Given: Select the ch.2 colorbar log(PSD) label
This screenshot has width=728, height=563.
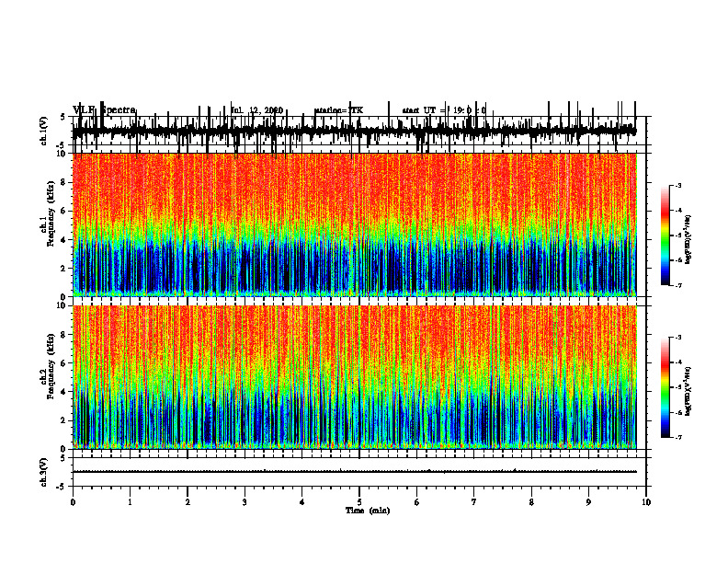Looking at the screenshot, I should click(x=688, y=390).
